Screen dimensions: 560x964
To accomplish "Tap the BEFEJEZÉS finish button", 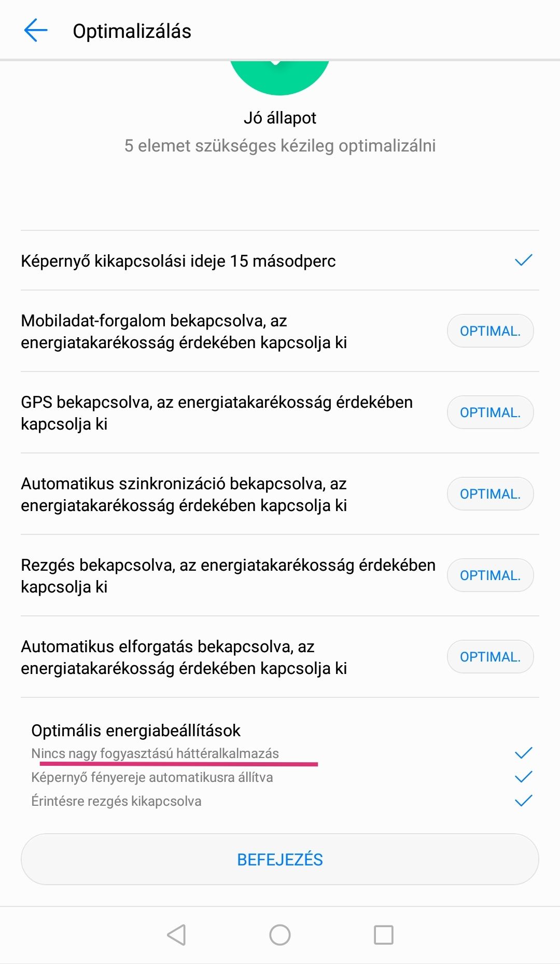I will coord(280,859).
